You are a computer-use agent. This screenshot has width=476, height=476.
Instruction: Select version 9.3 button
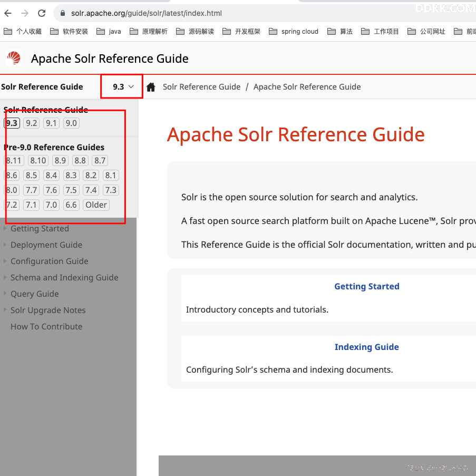coord(12,123)
